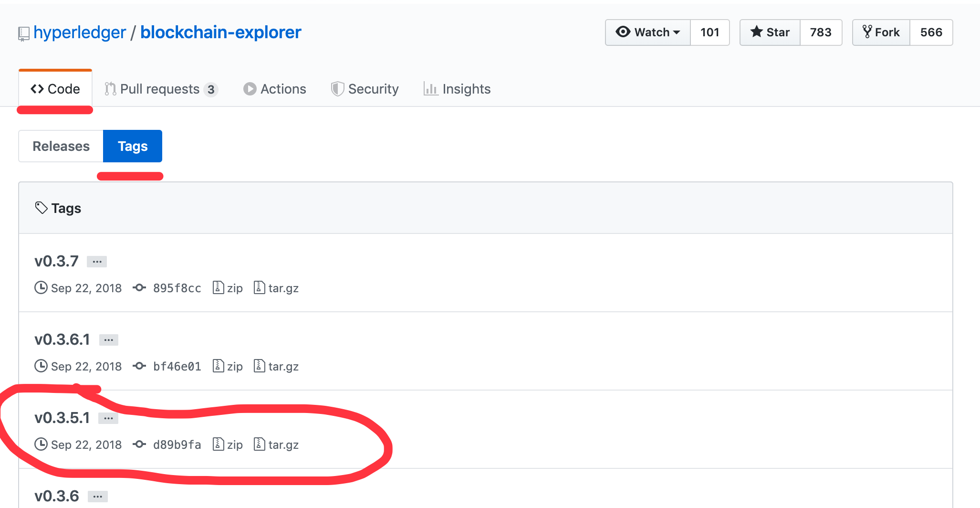Click the repository book icon

click(x=23, y=34)
